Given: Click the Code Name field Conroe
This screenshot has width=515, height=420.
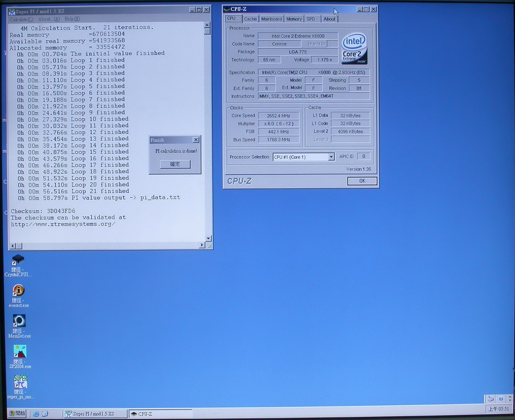Looking at the screenshot, I should (279, 44).
